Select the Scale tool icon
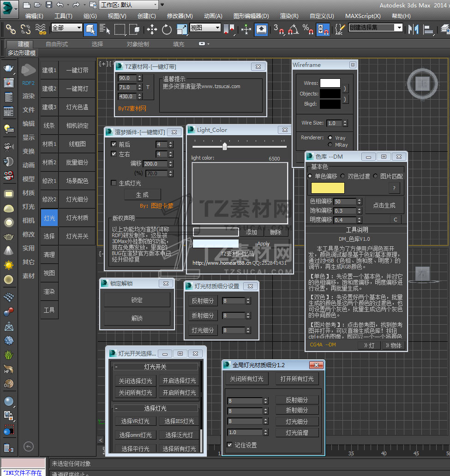This screenshot has height=476, width=450. point(182,30)
